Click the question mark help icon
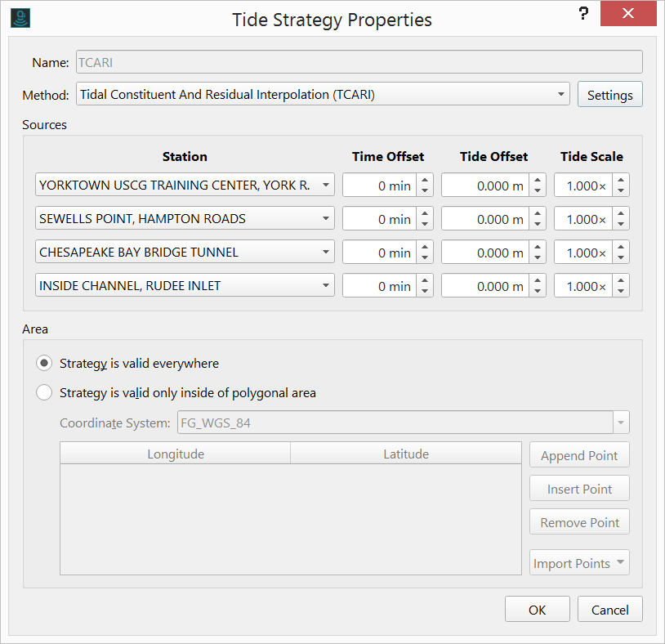 click(x=583, y=14)
